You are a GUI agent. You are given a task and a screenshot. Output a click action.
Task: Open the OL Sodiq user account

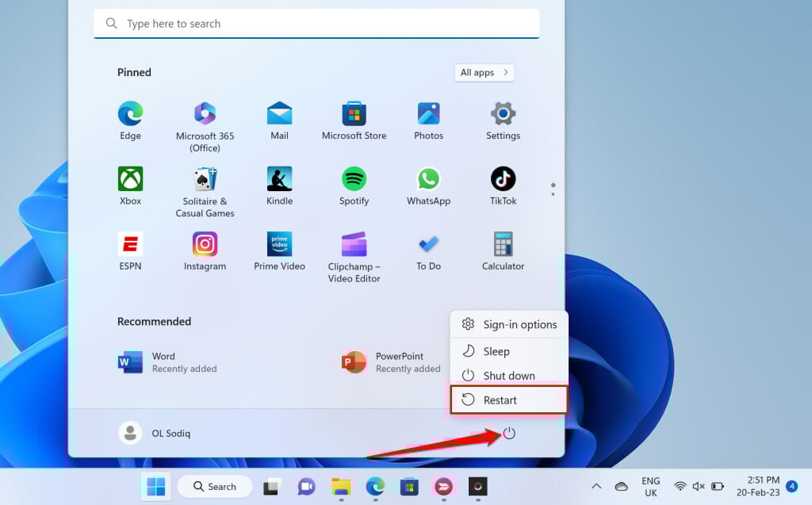click(x=155, y=433)
